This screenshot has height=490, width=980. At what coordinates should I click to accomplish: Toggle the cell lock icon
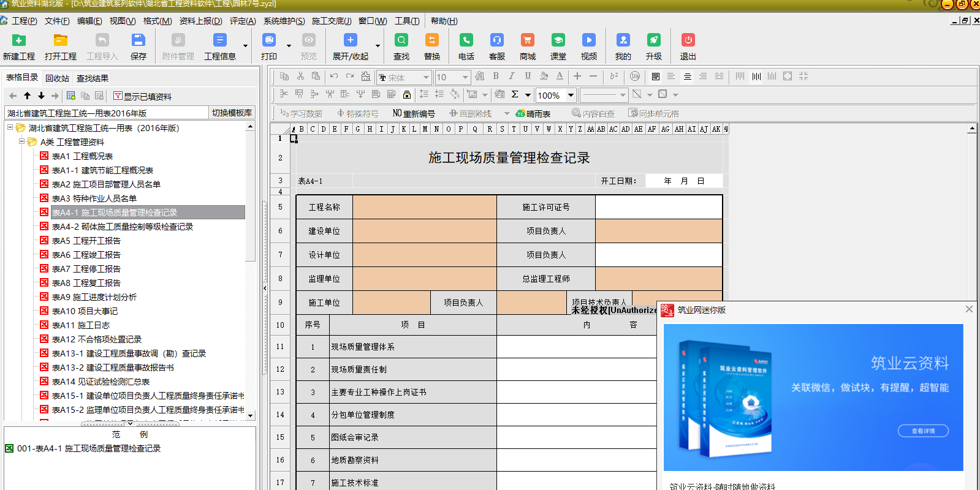pos(406,94)
